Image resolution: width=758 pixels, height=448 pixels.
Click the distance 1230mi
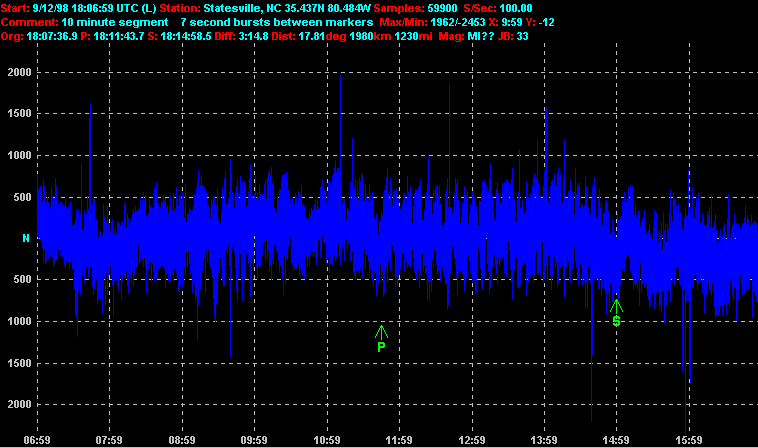(x=413, y=36)
